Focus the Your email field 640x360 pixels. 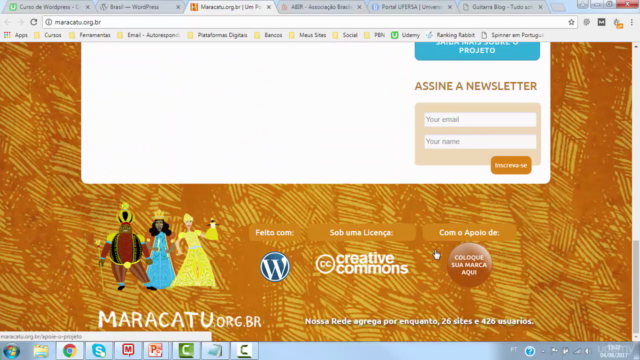coord(480,120)
